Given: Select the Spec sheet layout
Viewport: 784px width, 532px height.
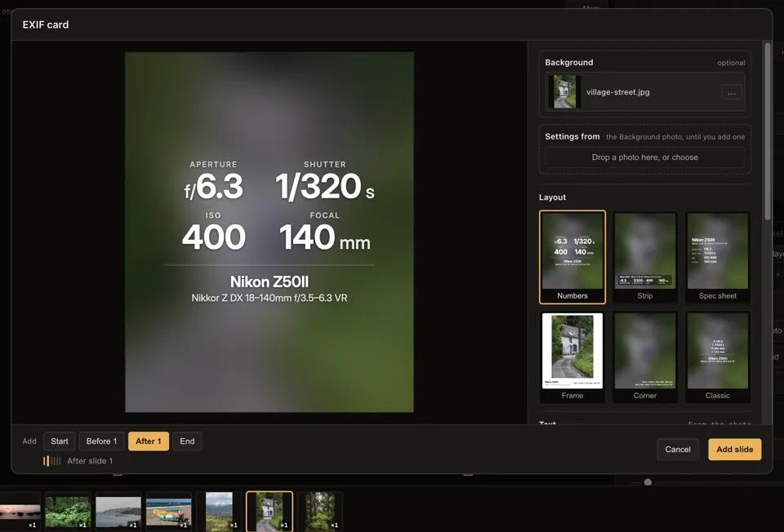Looking at the screenshot, I should 718,257.
